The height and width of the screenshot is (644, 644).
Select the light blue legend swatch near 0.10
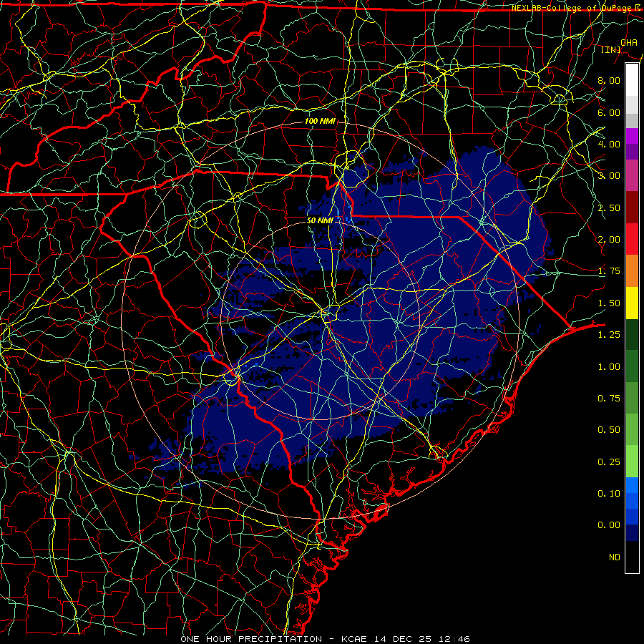pyautogui.click(x=632, y=485)
